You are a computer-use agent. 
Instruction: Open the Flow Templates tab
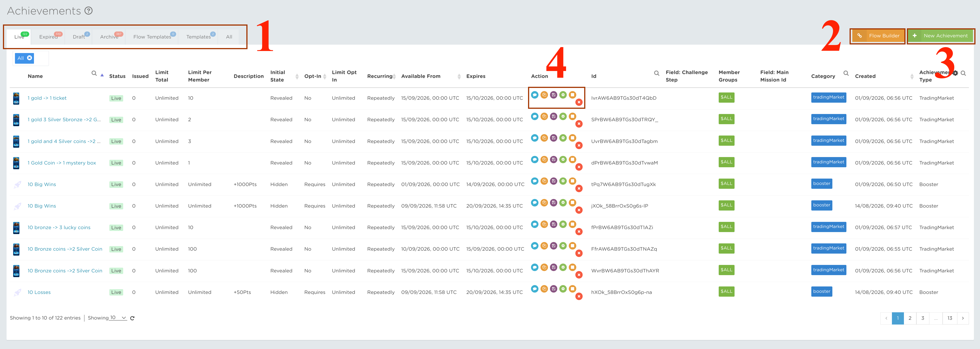pos(152,37)
